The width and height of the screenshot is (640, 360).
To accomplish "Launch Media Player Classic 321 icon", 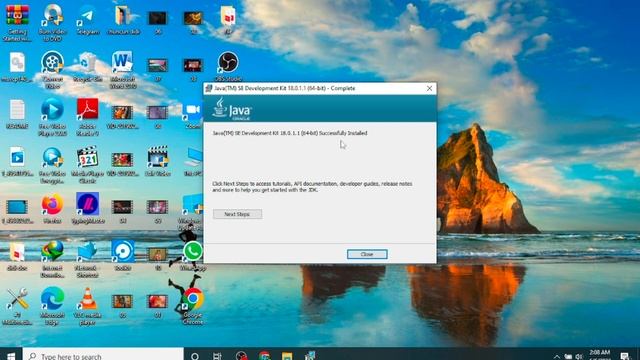I will [x=87, y=164].
